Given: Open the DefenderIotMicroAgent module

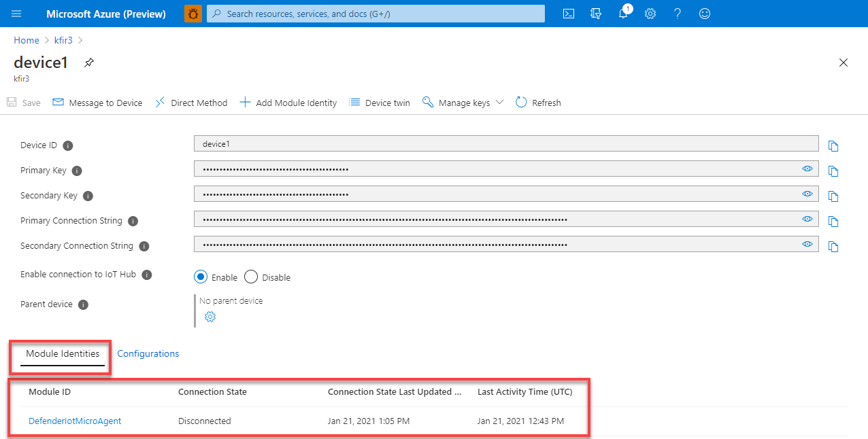Looking at the screenshot, I should 75,421.
